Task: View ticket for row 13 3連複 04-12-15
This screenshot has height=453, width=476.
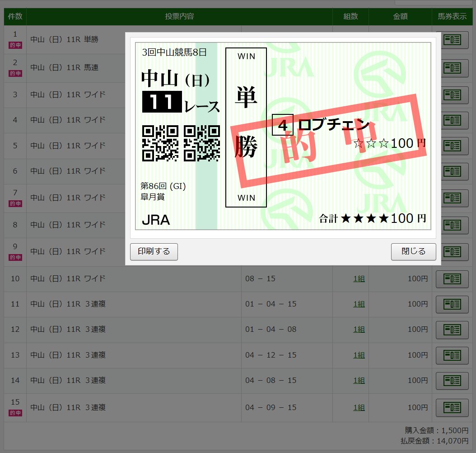Action: [x=453, y=355]
